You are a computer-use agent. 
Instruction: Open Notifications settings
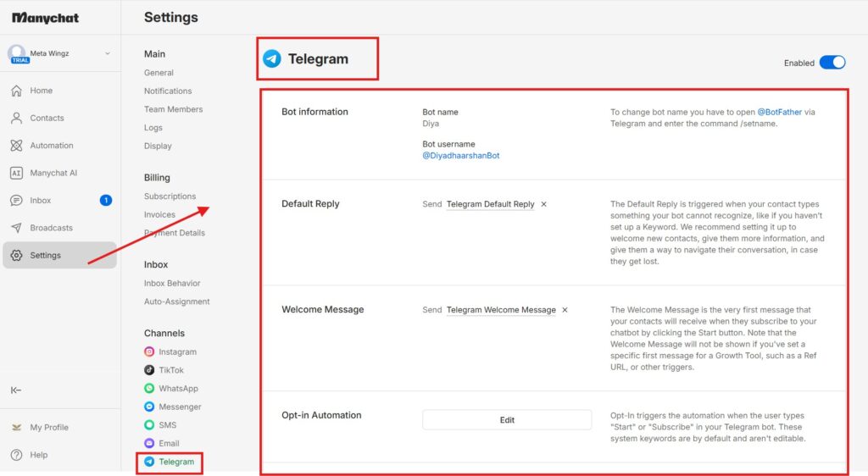click(168, 91)
